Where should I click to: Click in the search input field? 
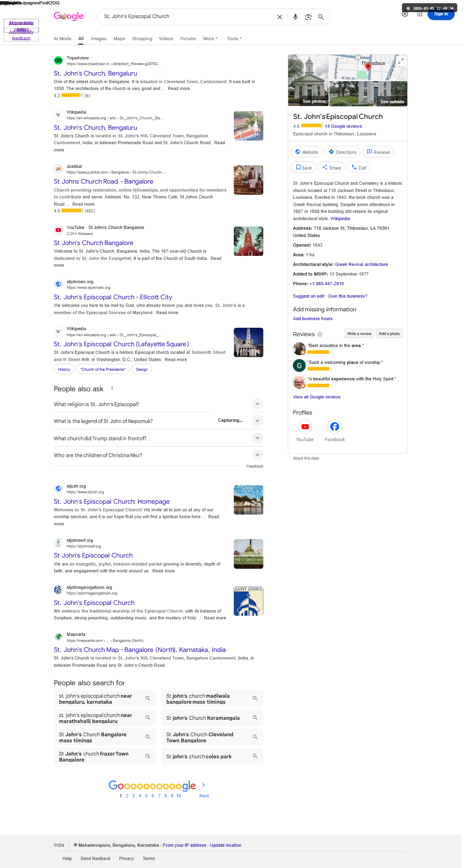(x=187, y=16)
